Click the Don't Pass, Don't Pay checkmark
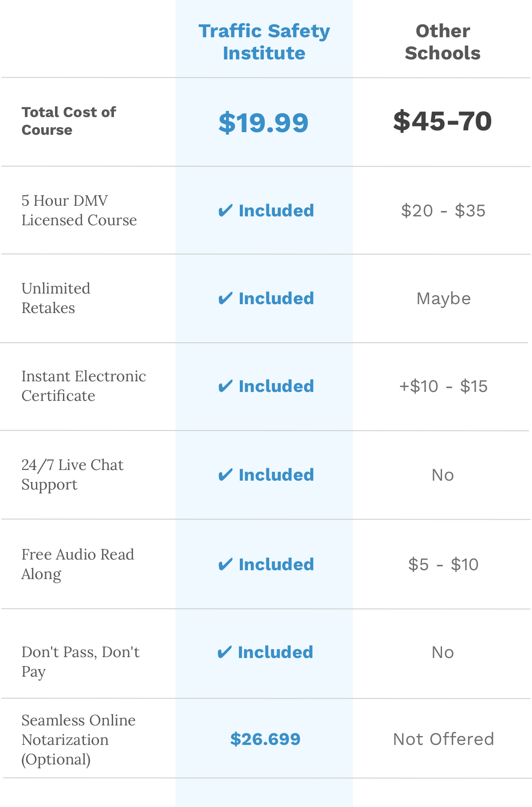 point(224,652)
